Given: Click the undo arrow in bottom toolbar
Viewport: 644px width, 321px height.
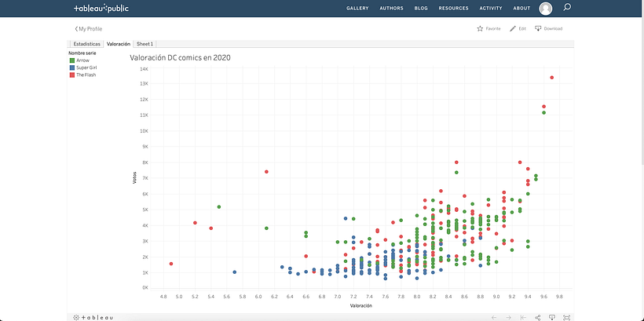Looking at the screenshot, I should click(494, 317).
